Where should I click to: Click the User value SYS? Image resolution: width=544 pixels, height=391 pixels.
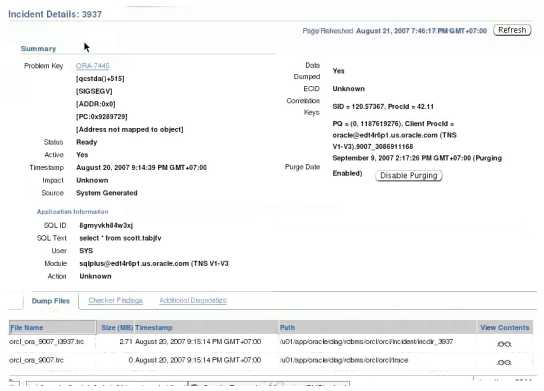point(86,251)
